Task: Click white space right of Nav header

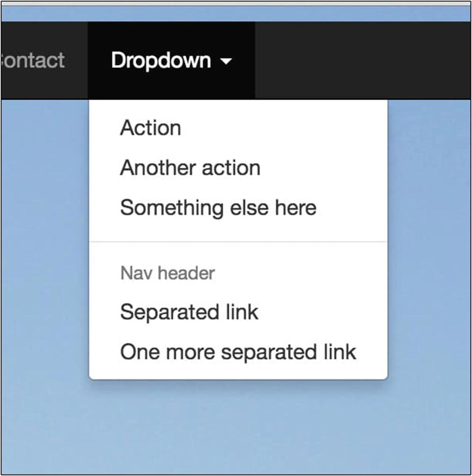Action: 302,273
